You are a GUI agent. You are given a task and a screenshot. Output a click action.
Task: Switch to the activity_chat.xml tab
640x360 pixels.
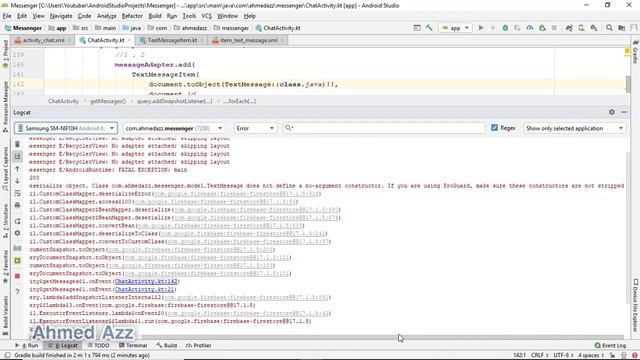(x=43, y=40)
